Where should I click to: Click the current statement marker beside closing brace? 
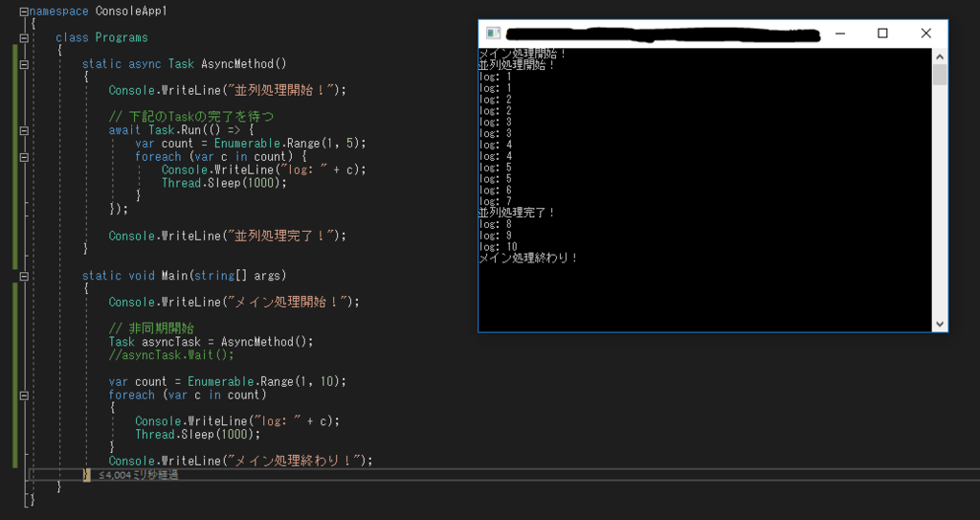87,475
